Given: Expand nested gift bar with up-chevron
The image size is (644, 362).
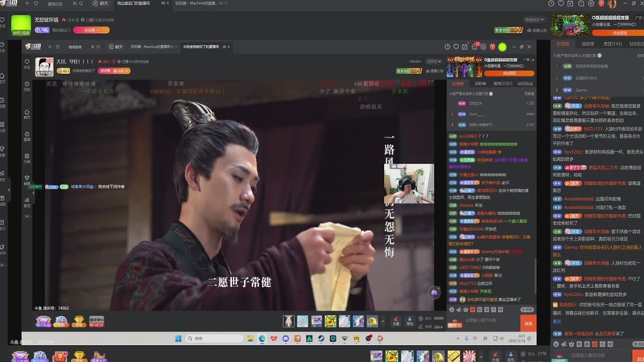Looking at the screenshot, I should (x=383, y=321).
